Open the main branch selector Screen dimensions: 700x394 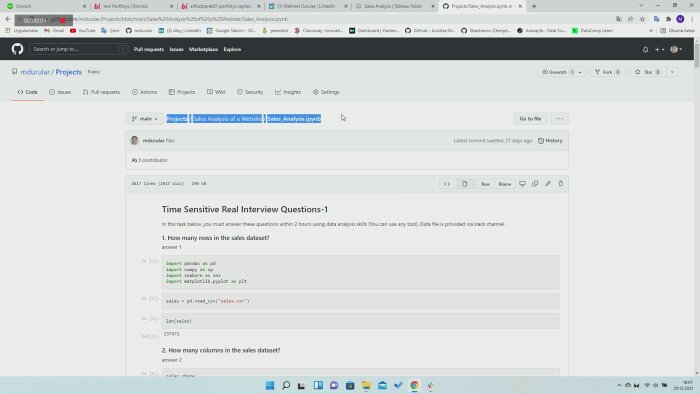tap(145, 119)
